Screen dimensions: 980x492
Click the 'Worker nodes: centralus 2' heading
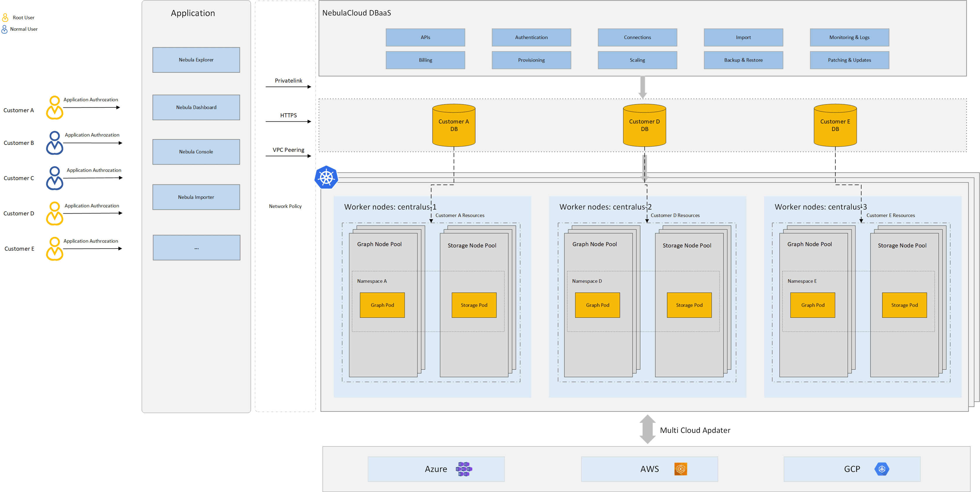(606, 207)
